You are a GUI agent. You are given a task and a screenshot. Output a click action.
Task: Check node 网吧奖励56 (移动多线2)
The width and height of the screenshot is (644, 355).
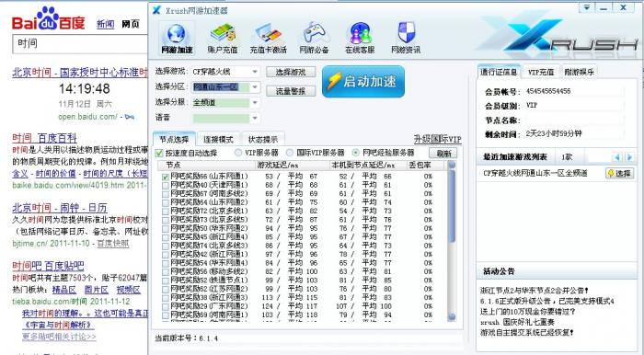[166, 271]
